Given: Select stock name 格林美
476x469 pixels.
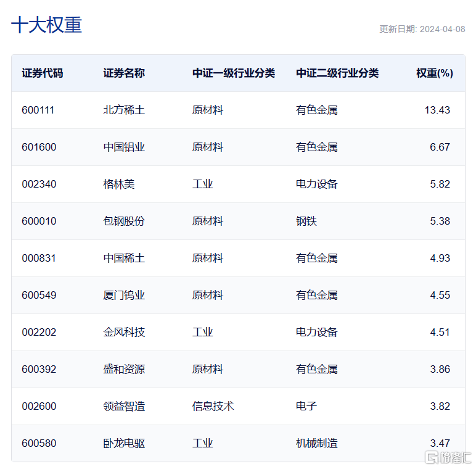Looking at the screenshot, I should [119, 184].
